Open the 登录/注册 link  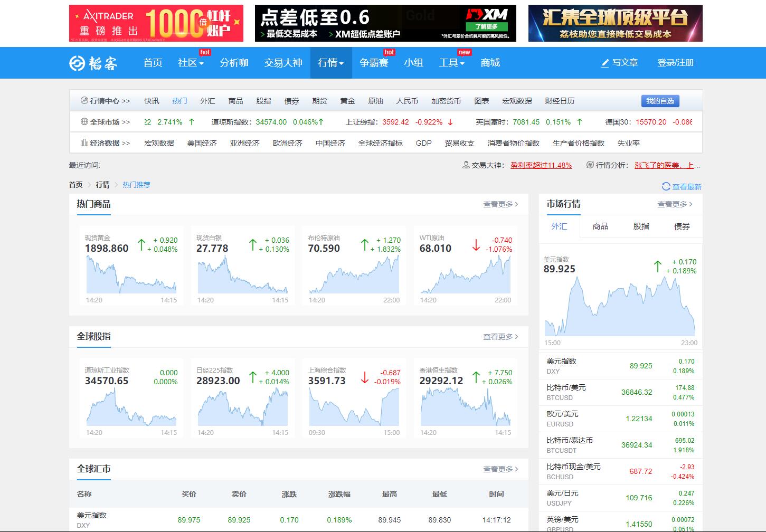click(675, 63)
